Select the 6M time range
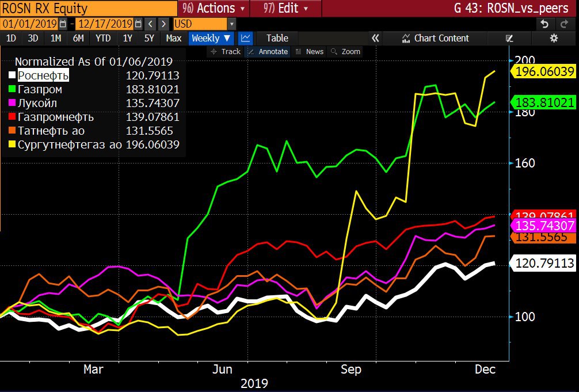 coord(78,38)
